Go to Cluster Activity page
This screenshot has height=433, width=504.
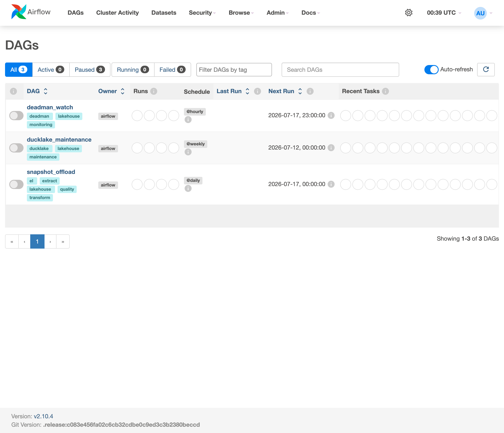tap(117, 13)
